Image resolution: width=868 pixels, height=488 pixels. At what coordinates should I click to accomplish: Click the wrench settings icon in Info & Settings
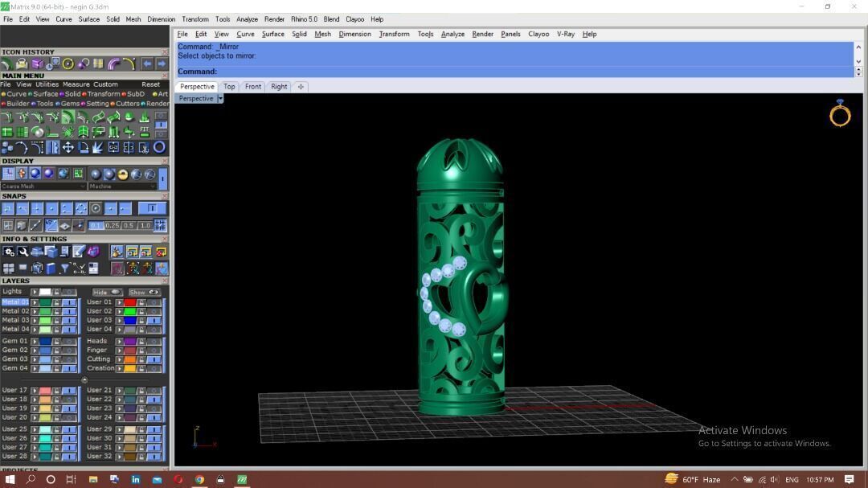point(23,252)
